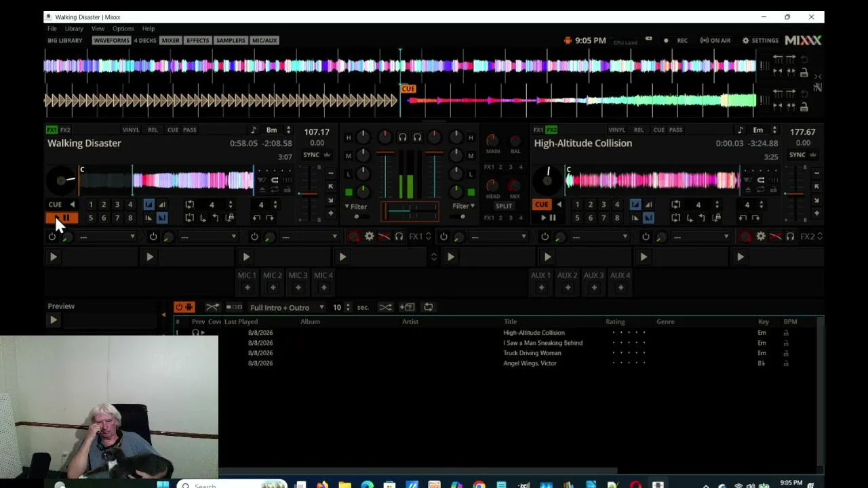This screenshot has width=868, height=488.
Task: Expand the FX2 unit selector arrows
Action: coord(820,237)
